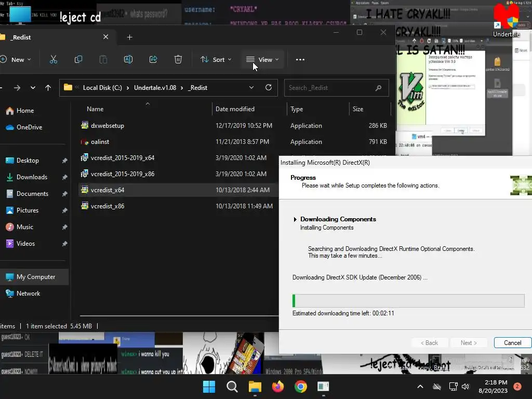Image resolution: width=532 pixels, height=399 pixels.
Task: Click the Refresh icon beside address bar
Action: pyautogui.click(x=269, y=87)
